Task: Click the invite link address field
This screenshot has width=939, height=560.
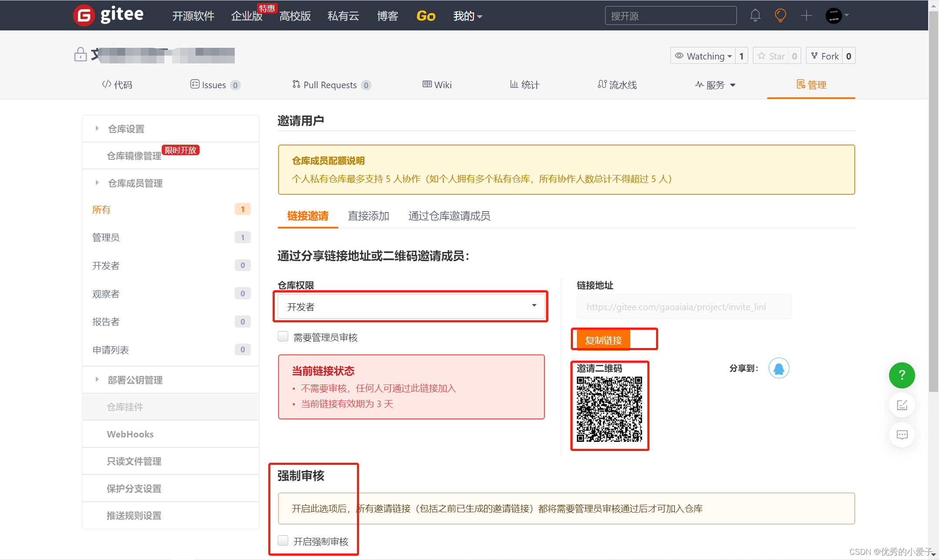Action: [684, 307]
